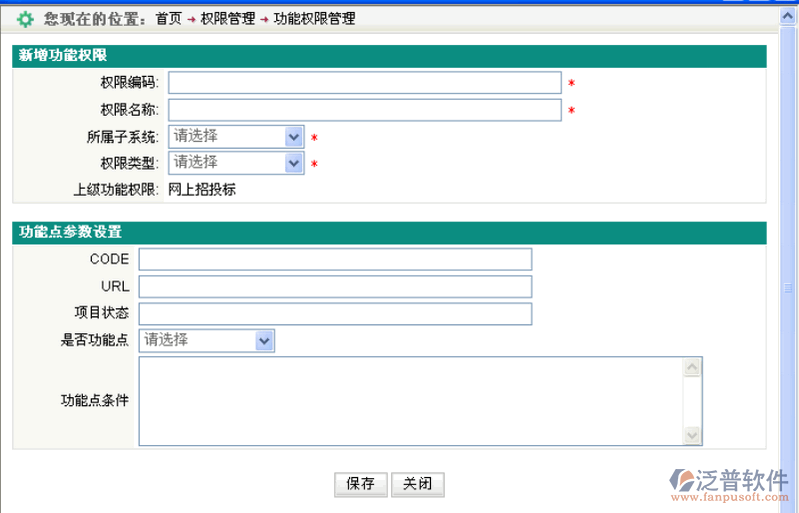The image size is (799, 513).
Task: Select the 网上招投标 parent permission text
Action: (202, 190)
